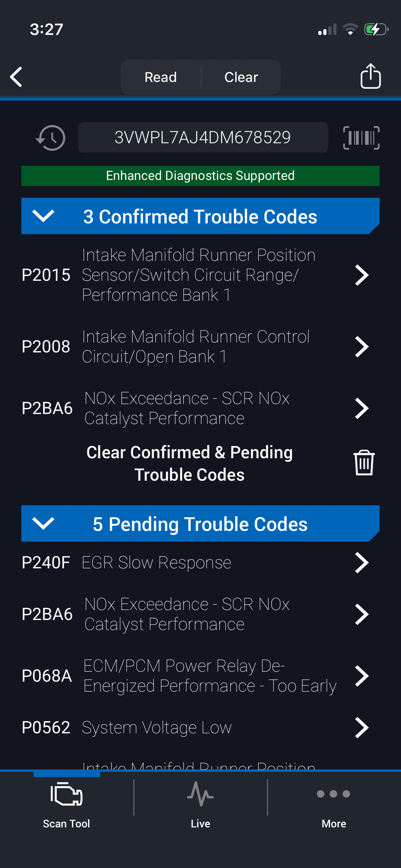
Task: Tap the Enhanced Diagnostics Supported banner
Action: coord(200,176)
